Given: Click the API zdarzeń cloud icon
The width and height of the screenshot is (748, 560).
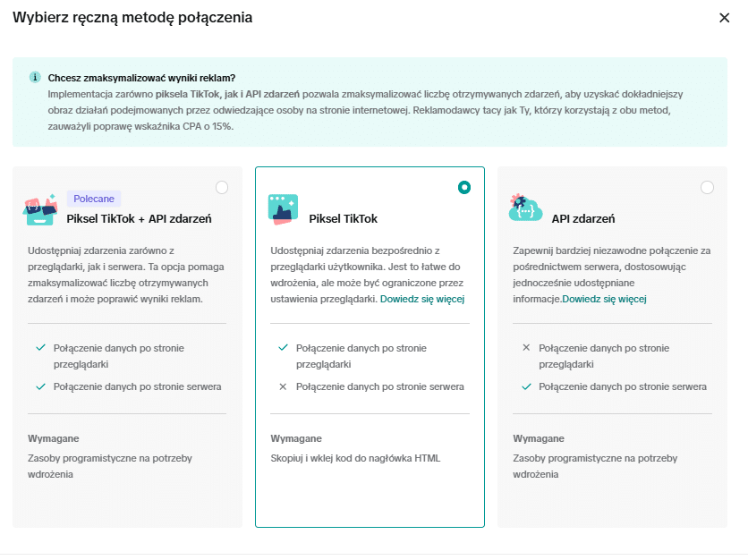Looking at the screenshot, I should pyautogui.click(x=524, y=208).
